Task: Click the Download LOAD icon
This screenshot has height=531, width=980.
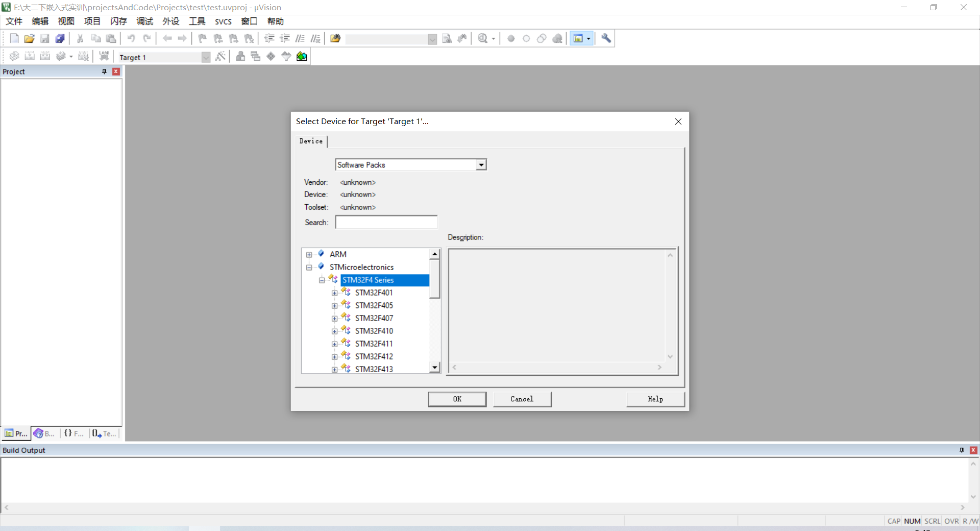Action: [x=104, y=56]
